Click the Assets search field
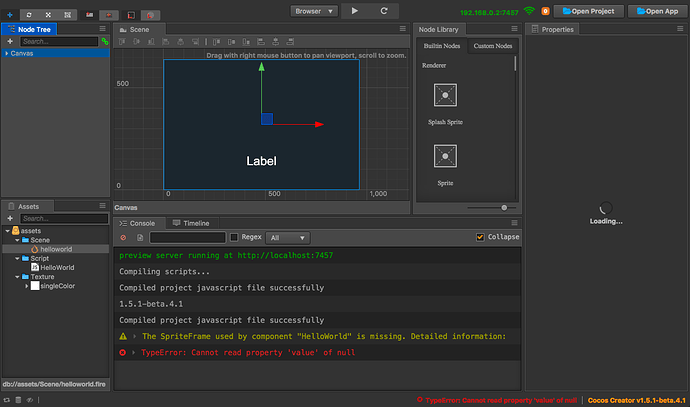The width and height of the screenshot is (690, 407). [x=64, y=218]
